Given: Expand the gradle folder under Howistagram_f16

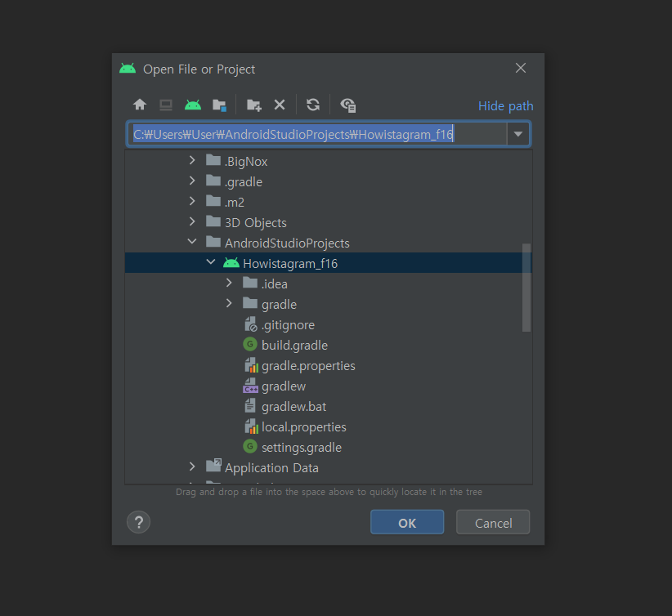Looking at the screenshot, I should (x=229, y=303).
